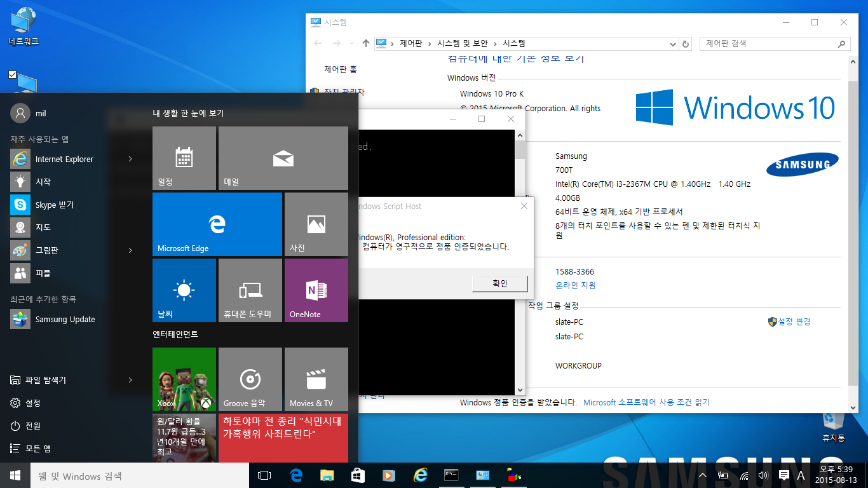
Task: Click the command prompt scrollbar down arrow
Action: tap(520, 390)
